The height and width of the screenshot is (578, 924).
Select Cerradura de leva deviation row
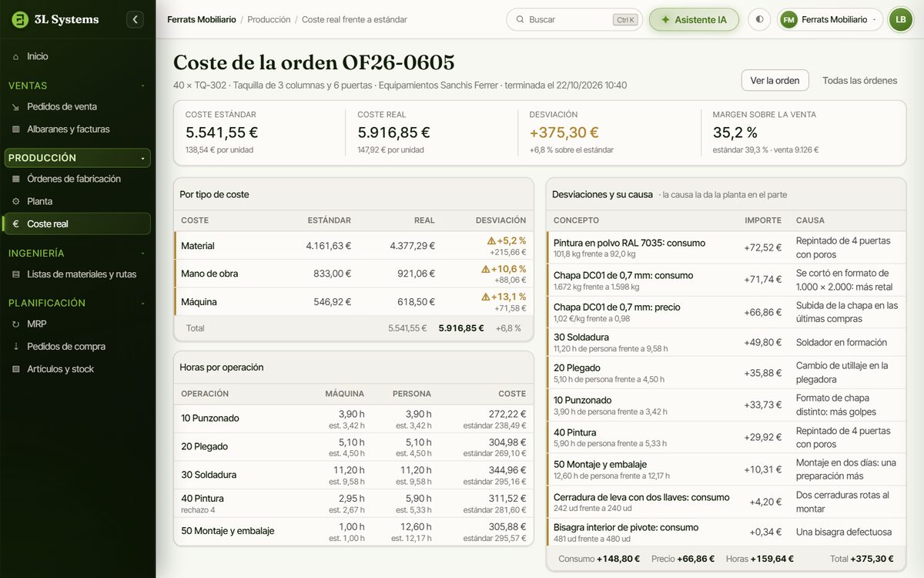tap(726, 502)
